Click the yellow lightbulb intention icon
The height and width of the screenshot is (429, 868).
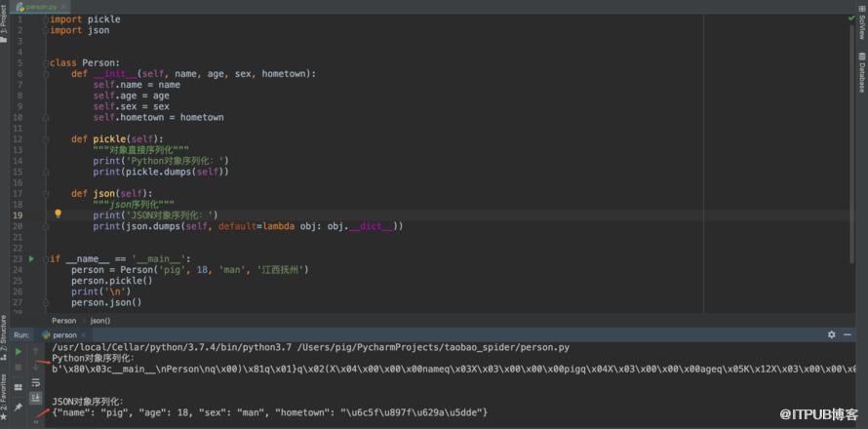pos(58,214)
